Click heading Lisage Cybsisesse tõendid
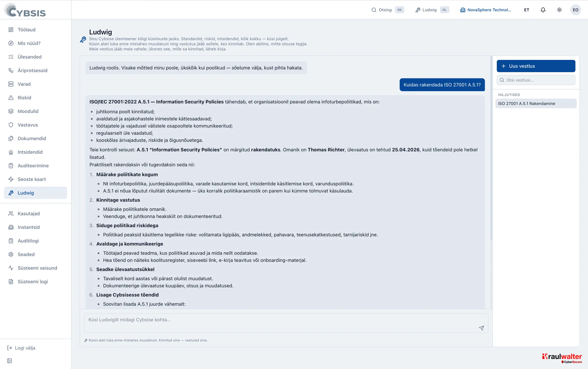Image resolution: width=588 pixels, height=369 pixels. pyautogui.click(x=127, y=295)
